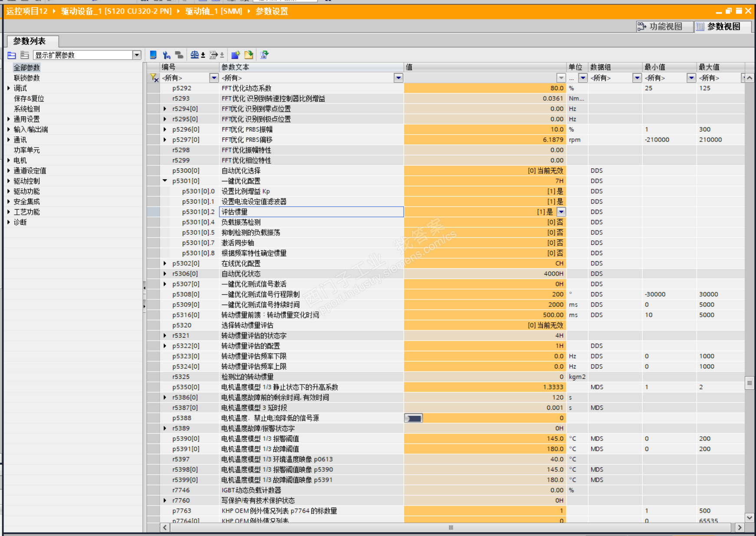Click the p7763 parameter number cell

click(x=189, y=511)
